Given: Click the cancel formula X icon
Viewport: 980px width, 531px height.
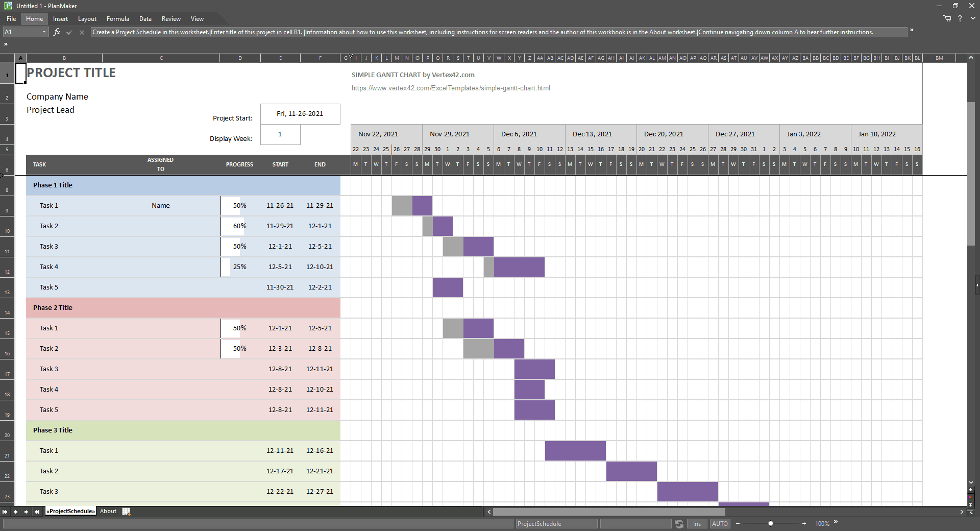Looking at the screenshot, I should click(82, 32).
